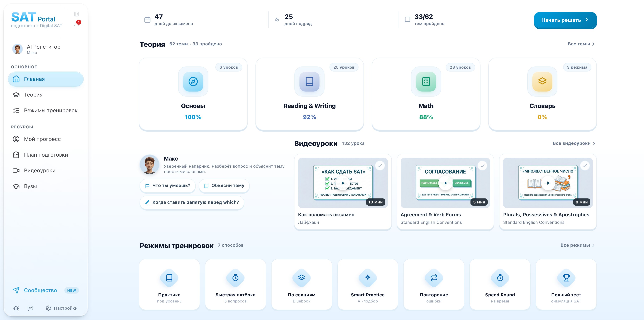Click the 8 мин duration label

(582, 202)
